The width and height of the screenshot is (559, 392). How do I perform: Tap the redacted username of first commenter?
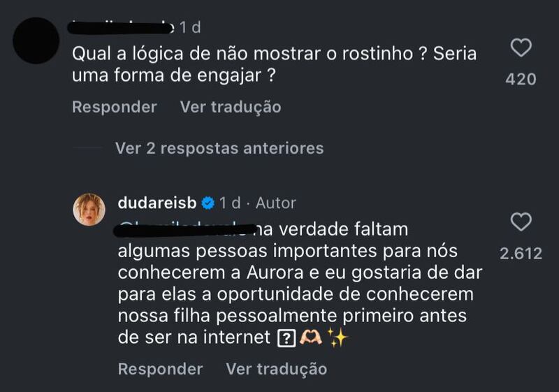(122, 27)
